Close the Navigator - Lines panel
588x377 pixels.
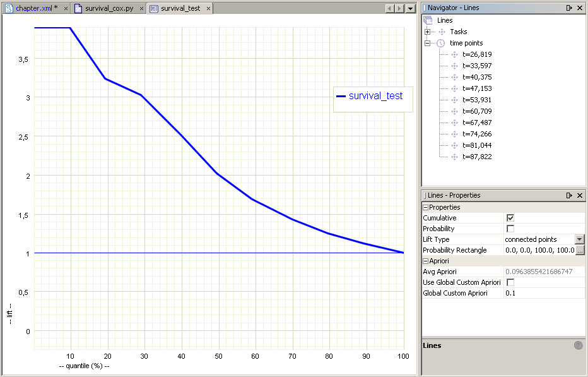pyautogui.click(x=580, y=8)
